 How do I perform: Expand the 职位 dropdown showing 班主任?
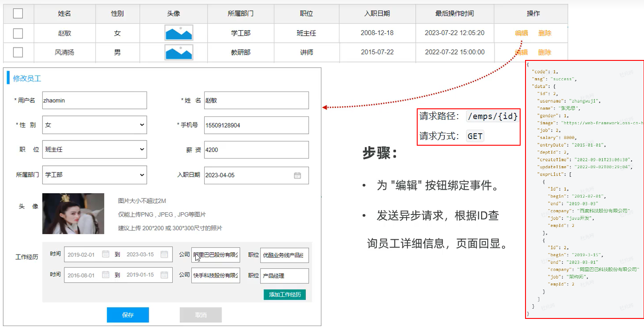[94, 150]
